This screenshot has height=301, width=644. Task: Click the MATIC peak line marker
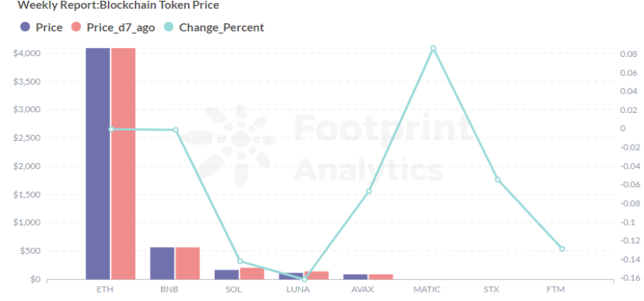[x=433, y=49]
